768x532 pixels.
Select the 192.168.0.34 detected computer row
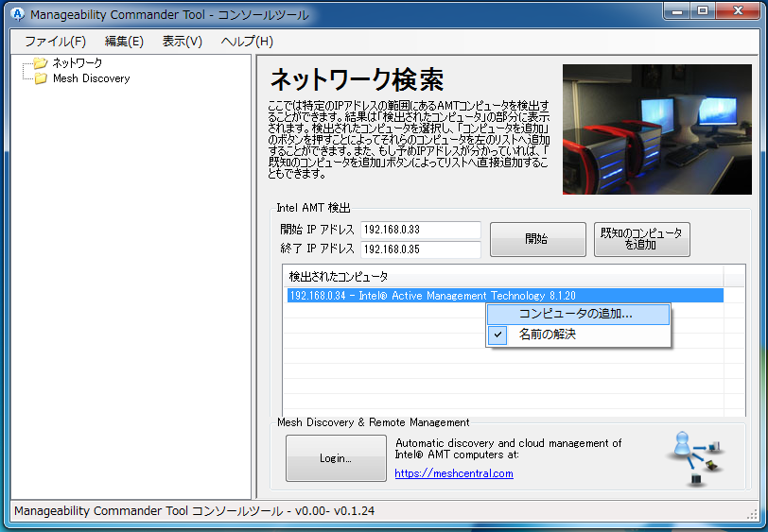504,296
